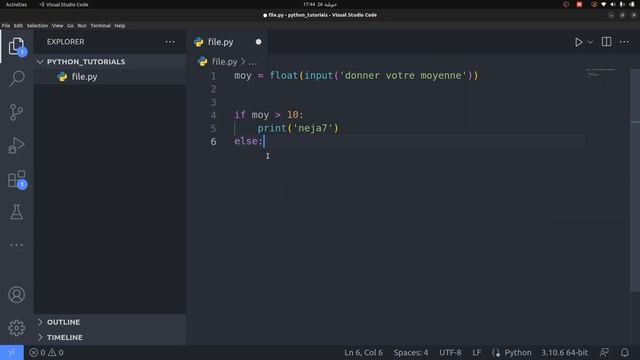Click the unsaved dot on file.py tab
The image size is (640, 360).
[258, 42]
